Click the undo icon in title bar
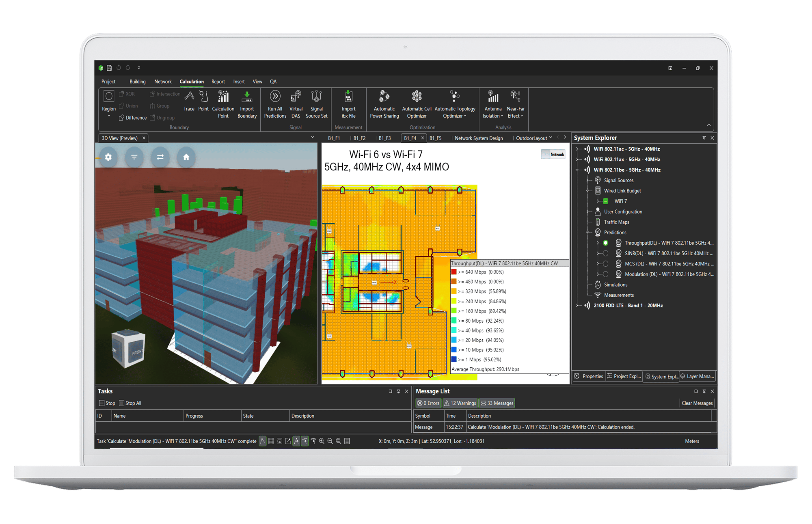This screenshot has height=524, width=812. [x=119, y=68]
